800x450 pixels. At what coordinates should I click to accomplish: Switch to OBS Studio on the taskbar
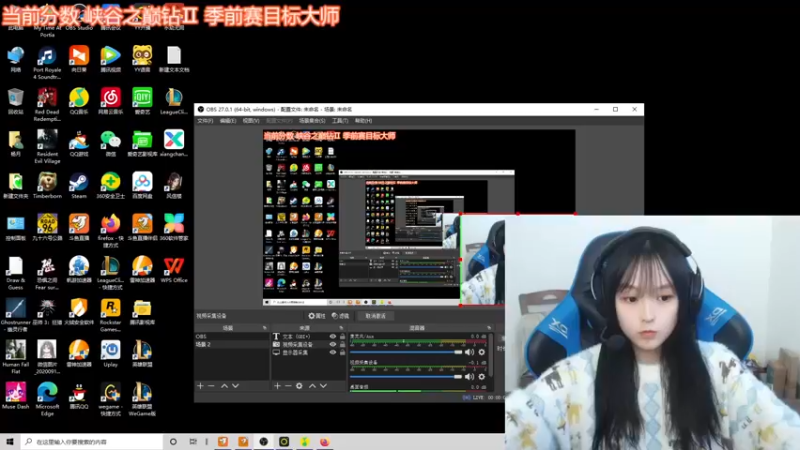[x=264, y=442]
